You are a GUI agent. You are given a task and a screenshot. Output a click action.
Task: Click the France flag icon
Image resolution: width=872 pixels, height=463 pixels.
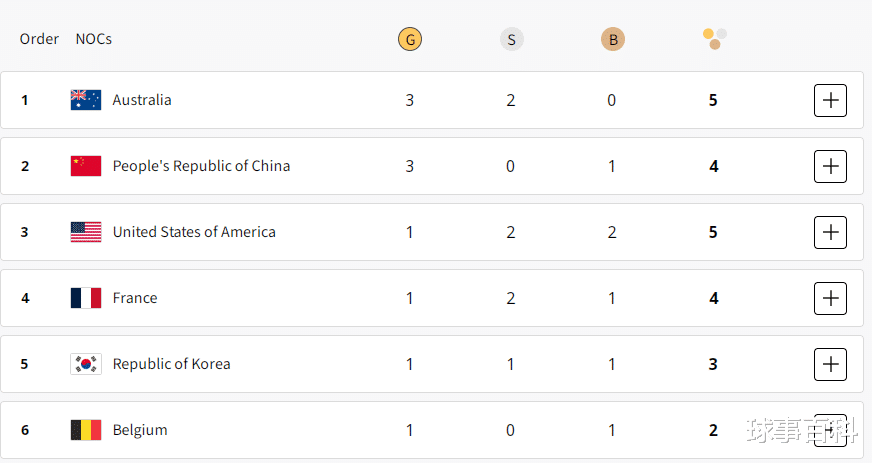coord(86,298)
